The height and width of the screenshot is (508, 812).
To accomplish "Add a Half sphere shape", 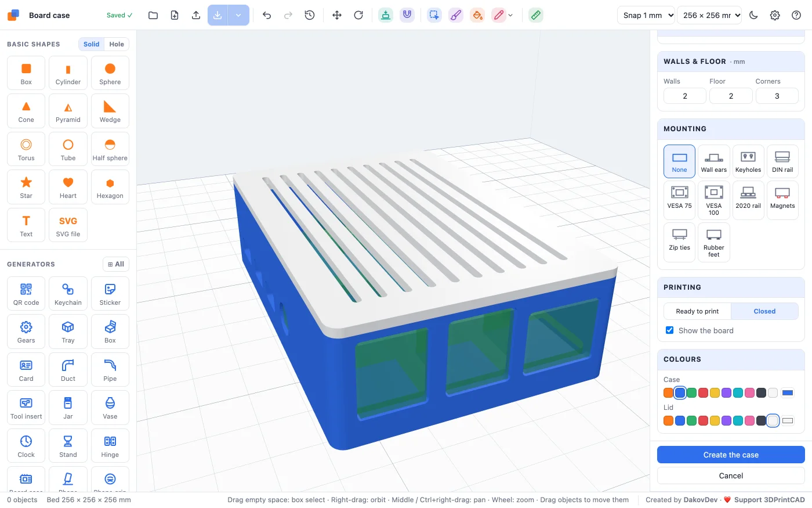I will [110, 149].
